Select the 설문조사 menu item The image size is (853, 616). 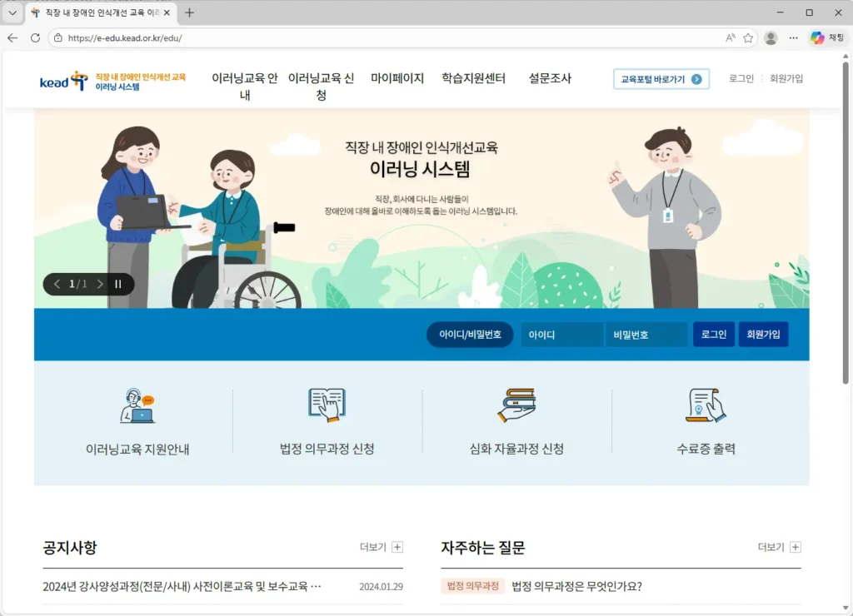[549, 78]
